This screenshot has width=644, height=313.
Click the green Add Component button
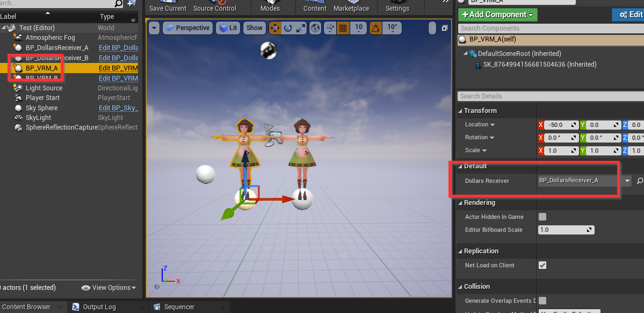[x=497, y=15]
